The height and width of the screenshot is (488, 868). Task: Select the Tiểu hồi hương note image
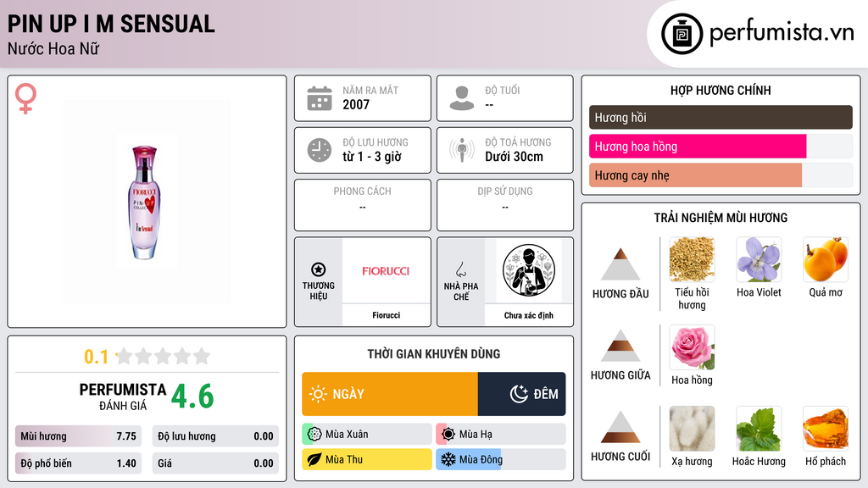tap(692, 259)
